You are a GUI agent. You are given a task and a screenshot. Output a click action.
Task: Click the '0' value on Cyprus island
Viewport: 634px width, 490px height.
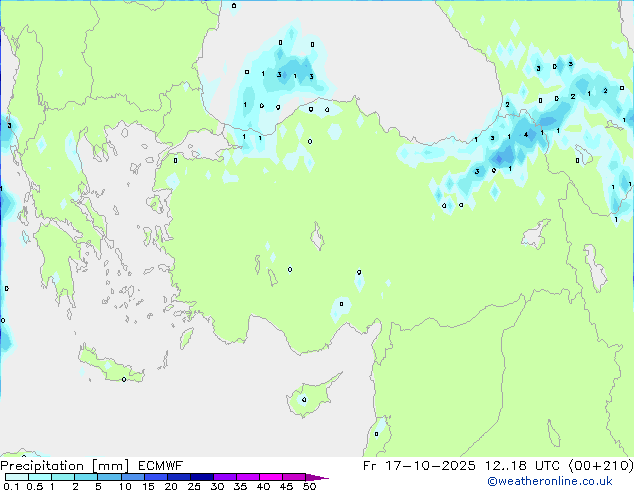click(304, 400)
